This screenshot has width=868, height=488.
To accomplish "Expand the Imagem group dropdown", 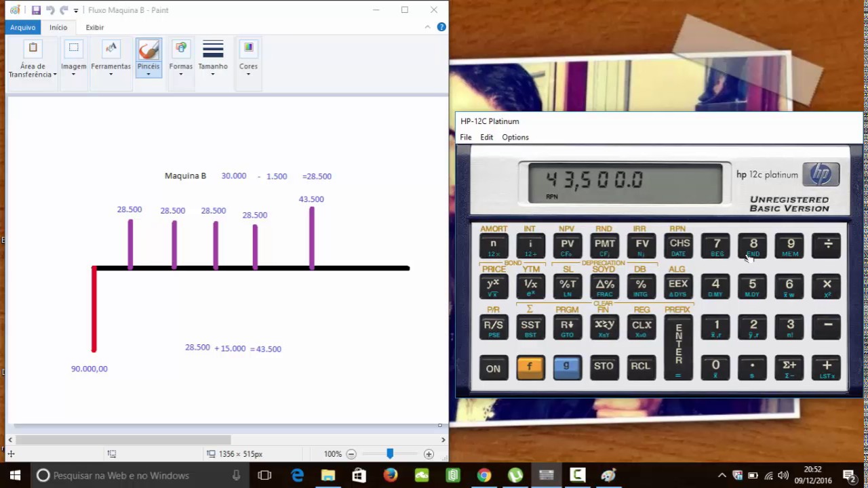I will pos(73,60).
